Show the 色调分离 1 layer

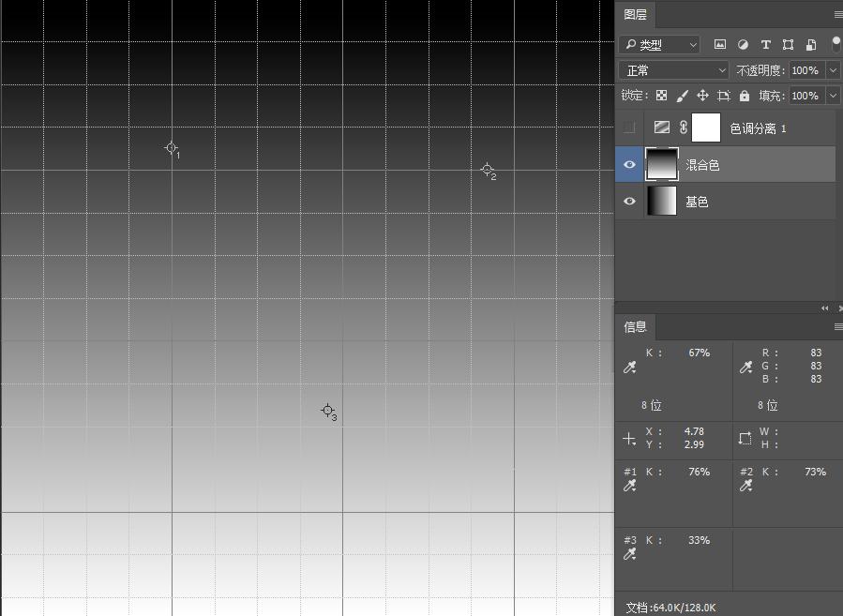click(x=629, y=128)
